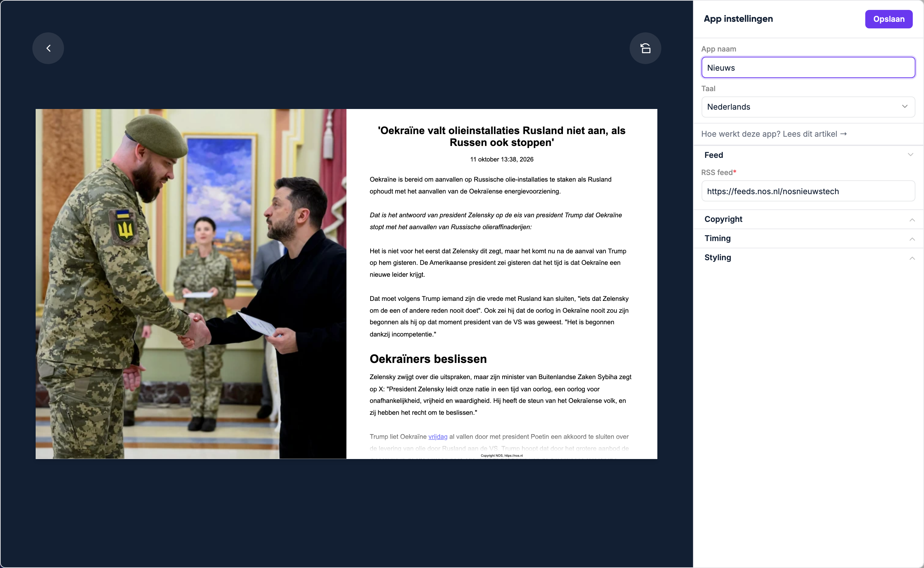Expand the Styling section
The height and width of the screenshot is (568, 924).
click(x=808, y=257)
